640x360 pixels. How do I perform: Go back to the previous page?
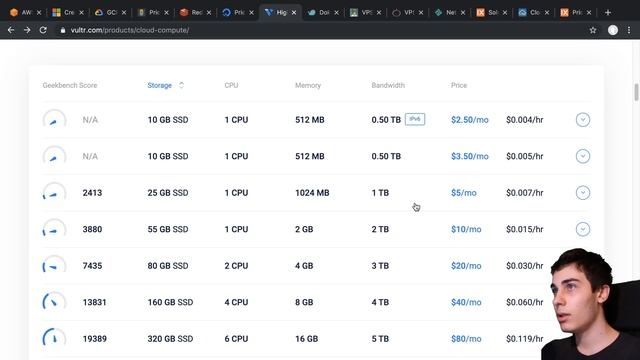11,30
